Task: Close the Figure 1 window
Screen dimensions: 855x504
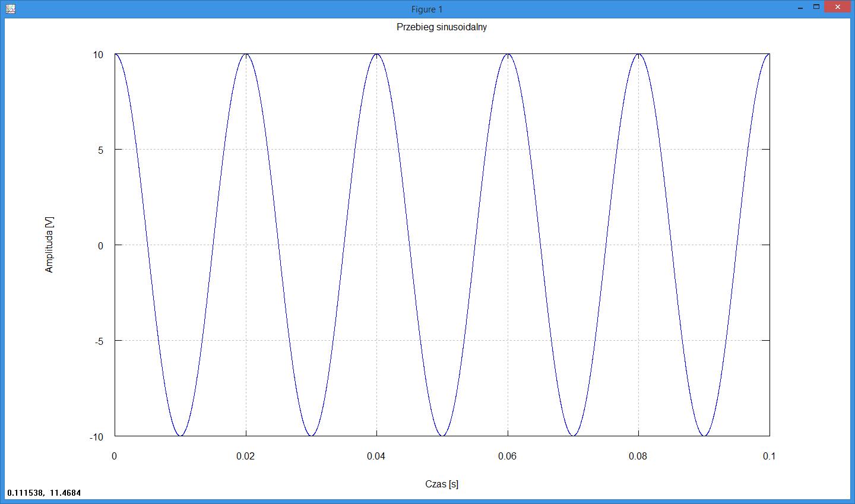Action: point(838,7)
